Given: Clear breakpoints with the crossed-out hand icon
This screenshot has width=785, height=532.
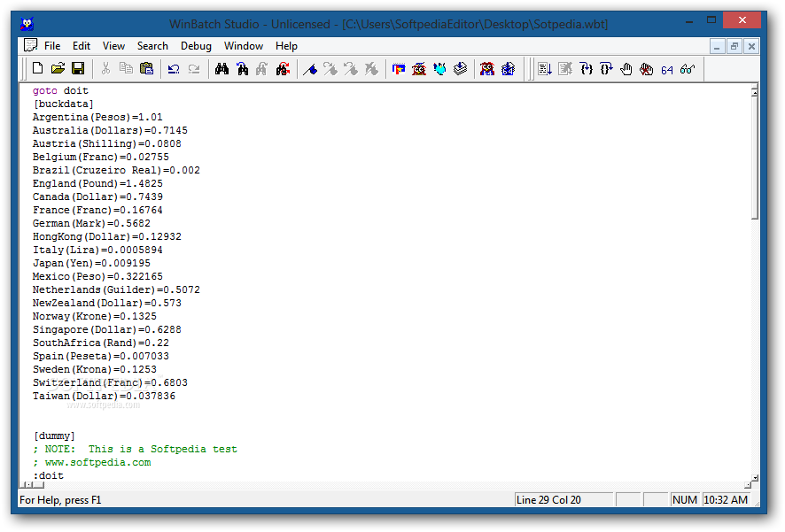Looking at the screenshot, I should (647, 68).
